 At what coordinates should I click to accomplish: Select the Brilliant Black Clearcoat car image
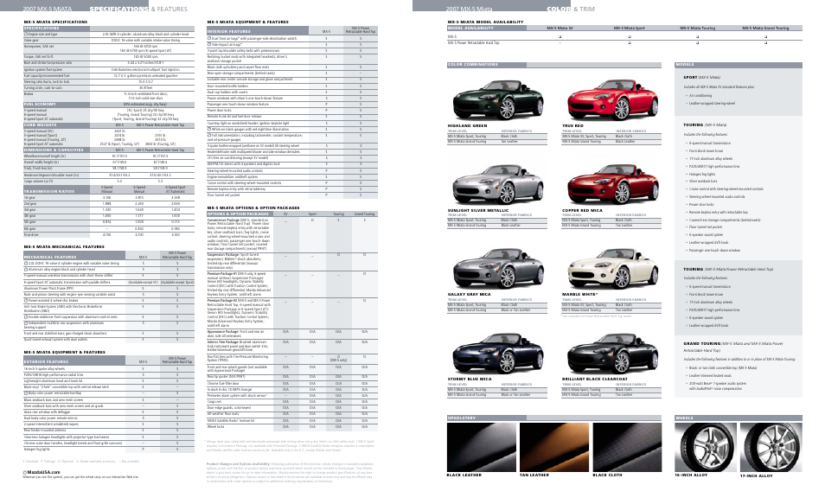(613, 354)
